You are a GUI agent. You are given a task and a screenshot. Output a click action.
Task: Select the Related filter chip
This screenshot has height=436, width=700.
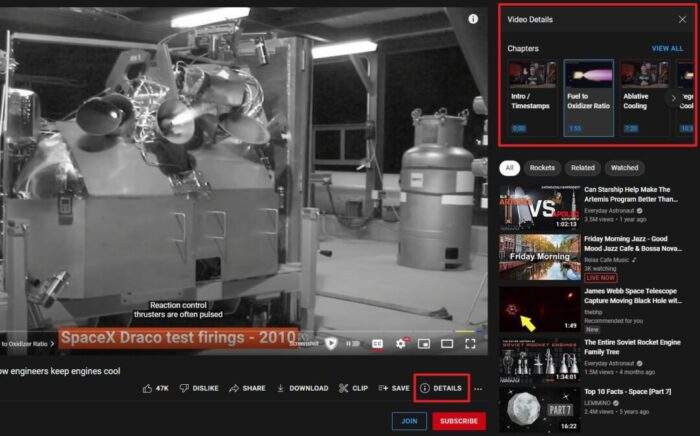tap(583, 168)
